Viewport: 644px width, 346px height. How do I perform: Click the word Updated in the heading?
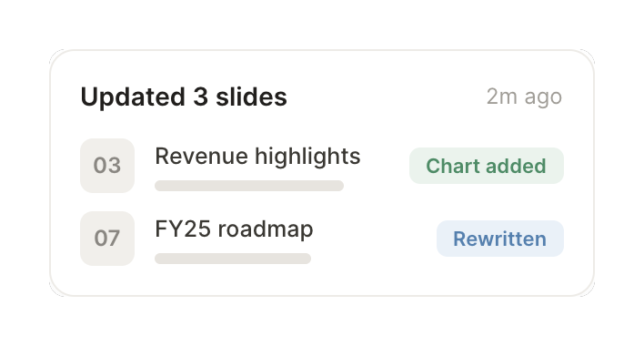click(133, 97)
